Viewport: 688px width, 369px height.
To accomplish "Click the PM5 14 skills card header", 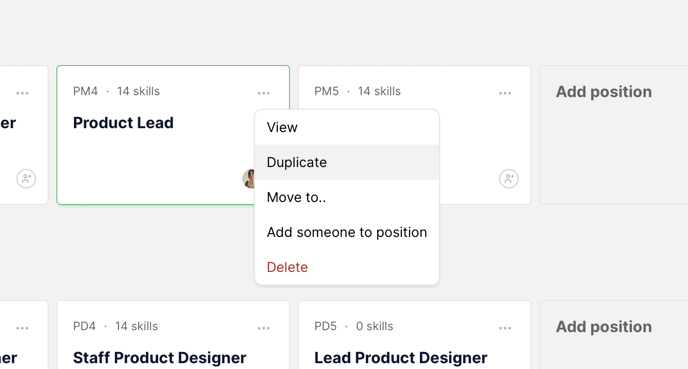I will (x=357, y=91).
